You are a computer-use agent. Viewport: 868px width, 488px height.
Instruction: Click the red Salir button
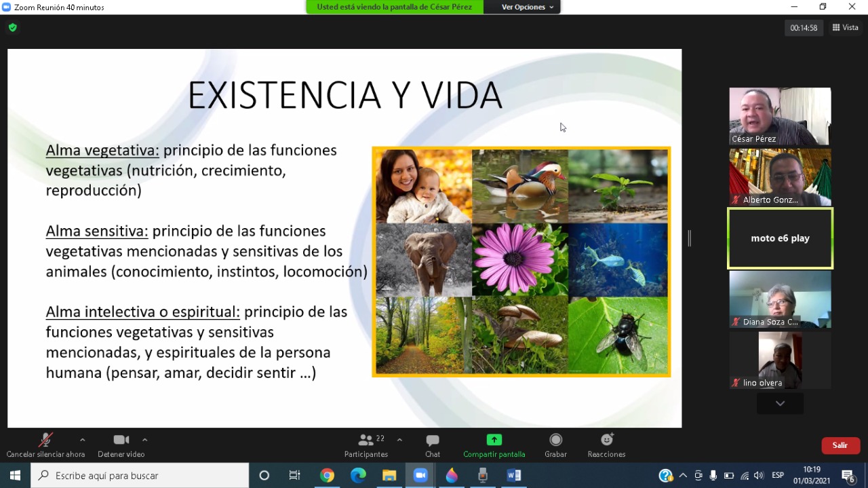(840, 445)
